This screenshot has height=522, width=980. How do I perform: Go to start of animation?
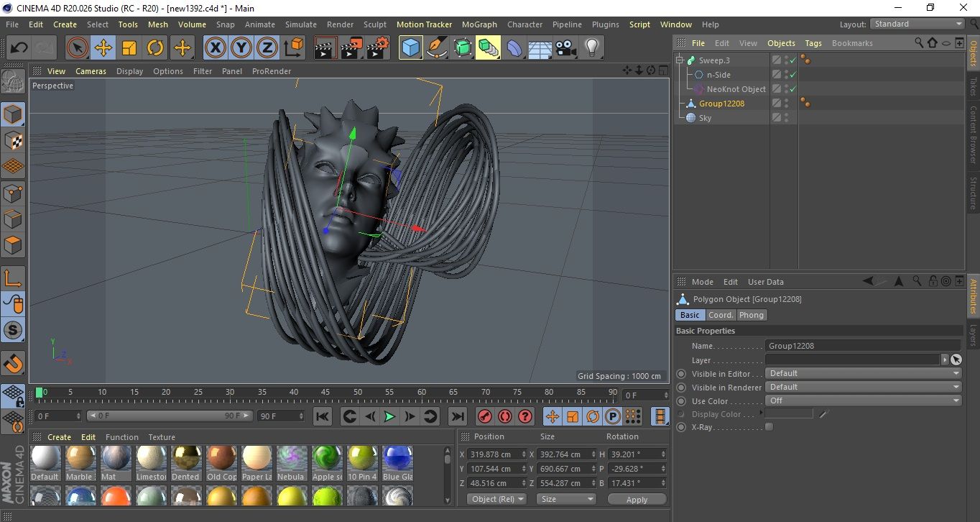[x=323, y=416]
